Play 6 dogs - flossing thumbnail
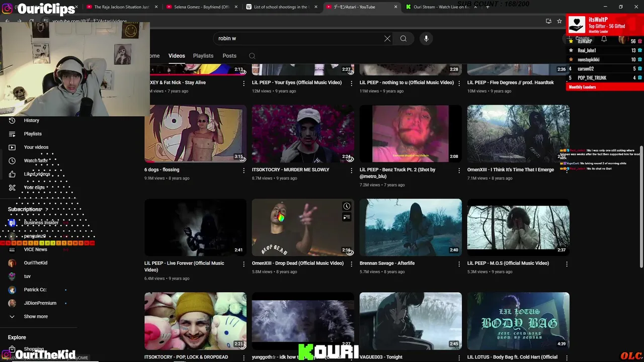The image size is (644, 362). point(195,134)
